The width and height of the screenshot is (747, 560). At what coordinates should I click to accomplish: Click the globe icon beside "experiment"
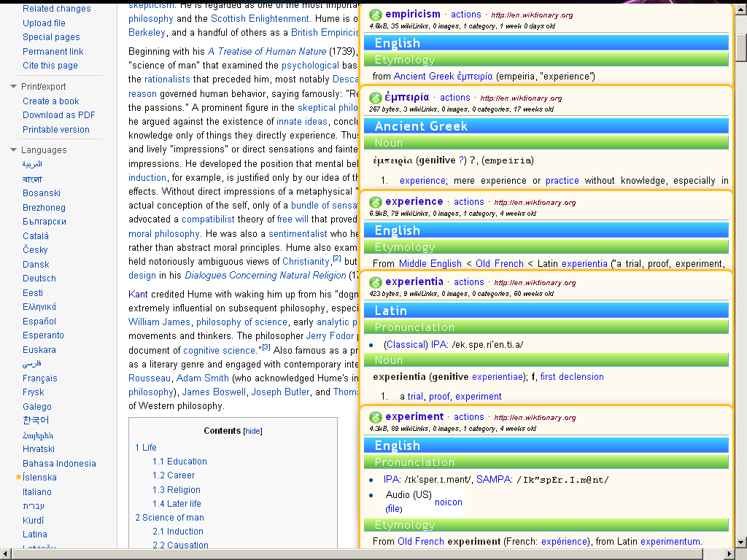point(376,416)
